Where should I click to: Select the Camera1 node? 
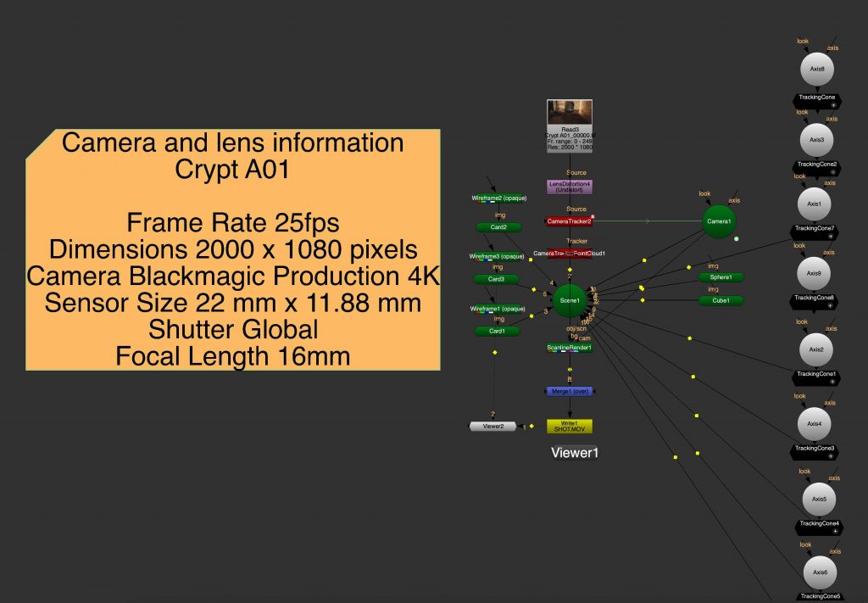(719, 222)
